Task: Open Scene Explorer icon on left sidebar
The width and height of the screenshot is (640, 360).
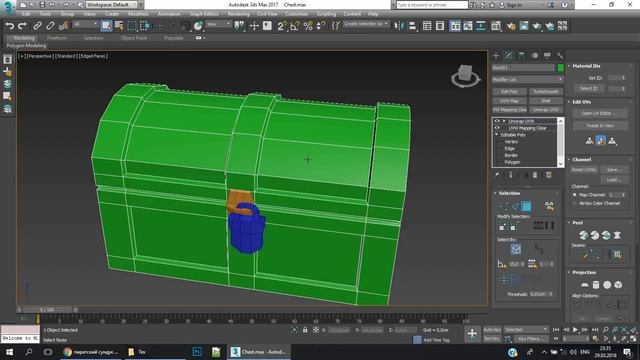Action: click(x=7, y=59)
